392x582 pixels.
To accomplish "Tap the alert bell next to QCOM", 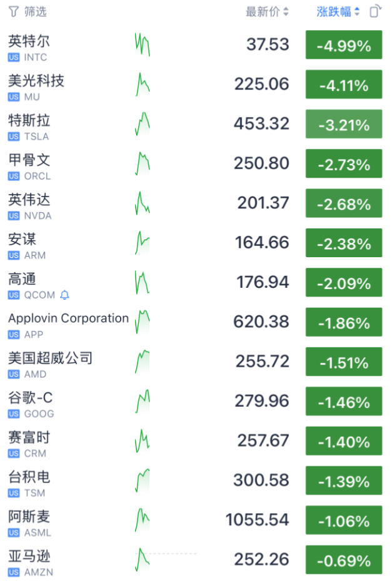I will pos(65,295).
